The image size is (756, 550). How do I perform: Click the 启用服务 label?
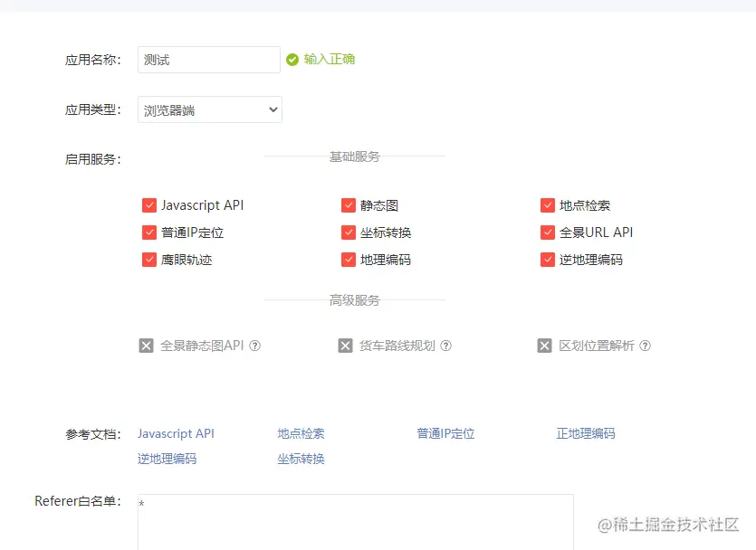pyautogui.click(x=93, y=159)
